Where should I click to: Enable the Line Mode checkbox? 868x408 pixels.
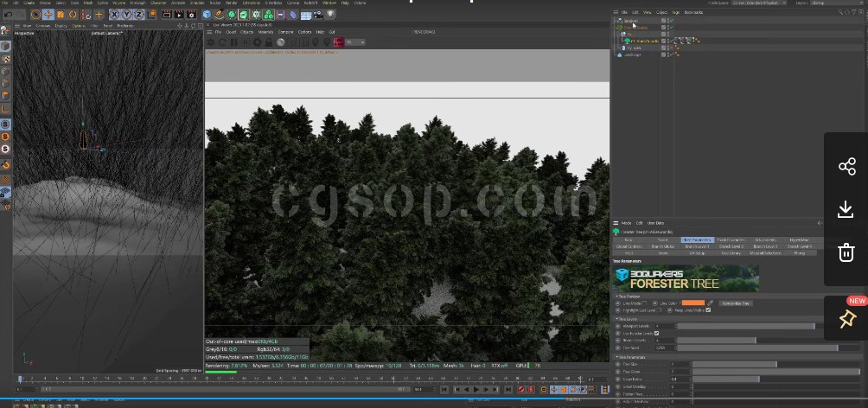pyautogui.click(x=645, y=303)
